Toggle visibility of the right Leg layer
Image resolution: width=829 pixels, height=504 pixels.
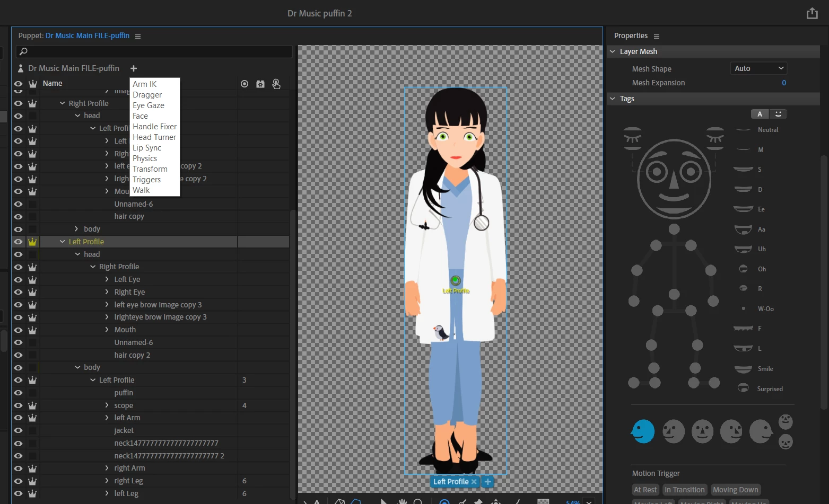tap(18, 481)
